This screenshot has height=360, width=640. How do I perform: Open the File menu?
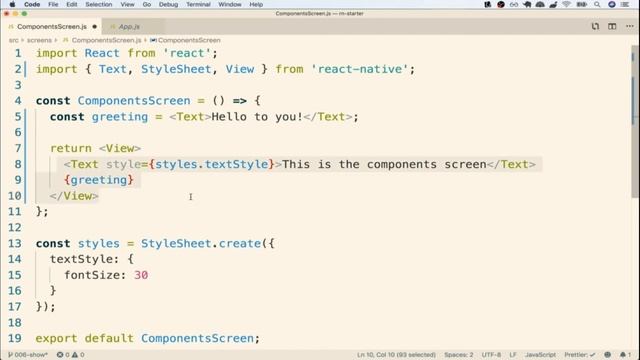pyautogui.click(x=53, y=4)
